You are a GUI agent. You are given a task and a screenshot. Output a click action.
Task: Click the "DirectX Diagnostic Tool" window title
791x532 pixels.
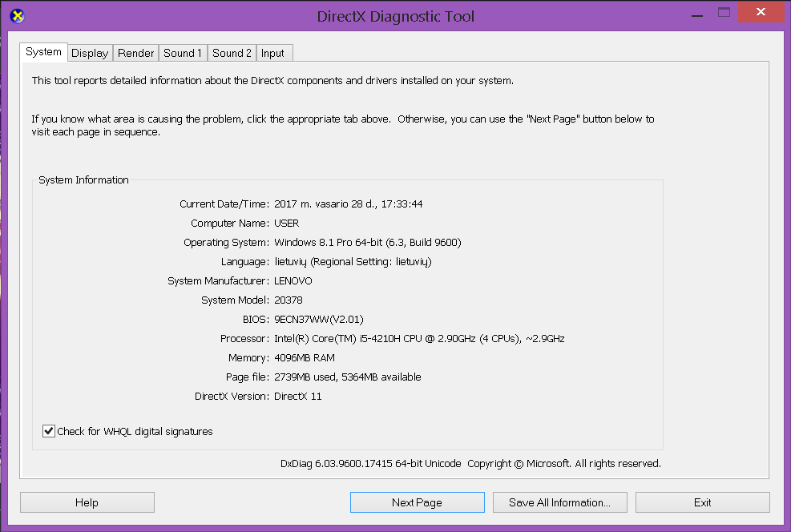(396, 17)
